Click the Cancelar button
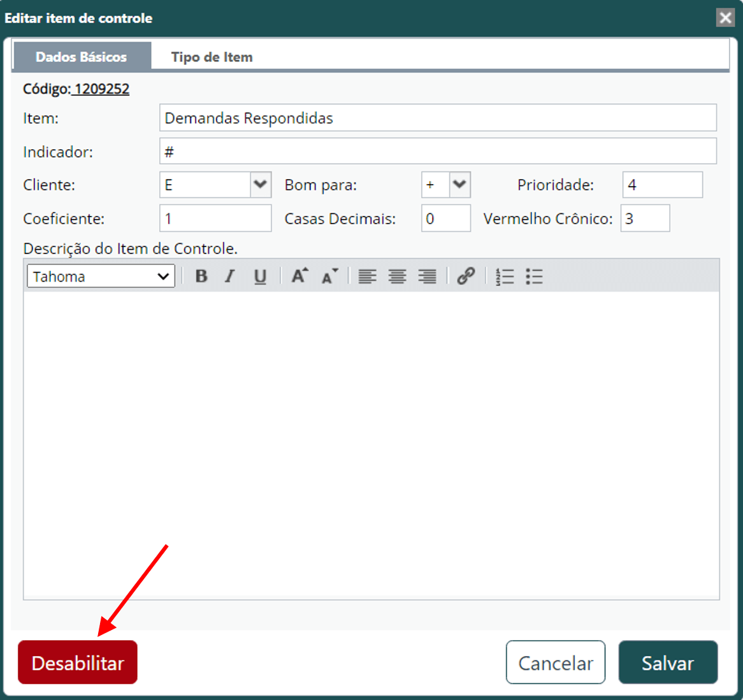This screenshot has width=743, height=700. (x=556, y=662)
